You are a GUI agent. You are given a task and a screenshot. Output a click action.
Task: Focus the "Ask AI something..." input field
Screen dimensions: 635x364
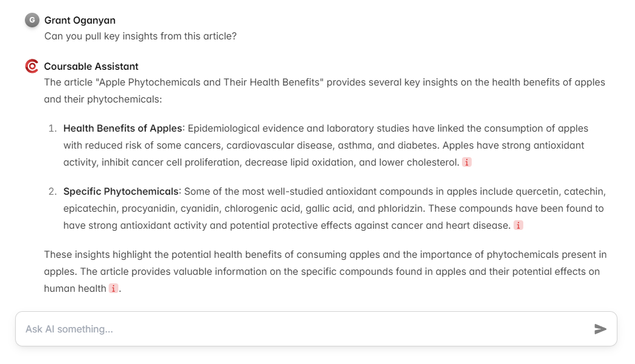coord(304,329)
